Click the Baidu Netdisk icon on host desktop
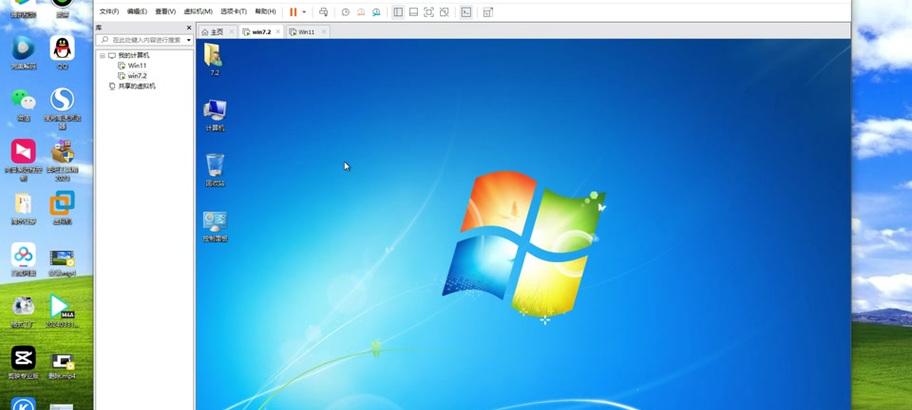 tap(23, 255)
